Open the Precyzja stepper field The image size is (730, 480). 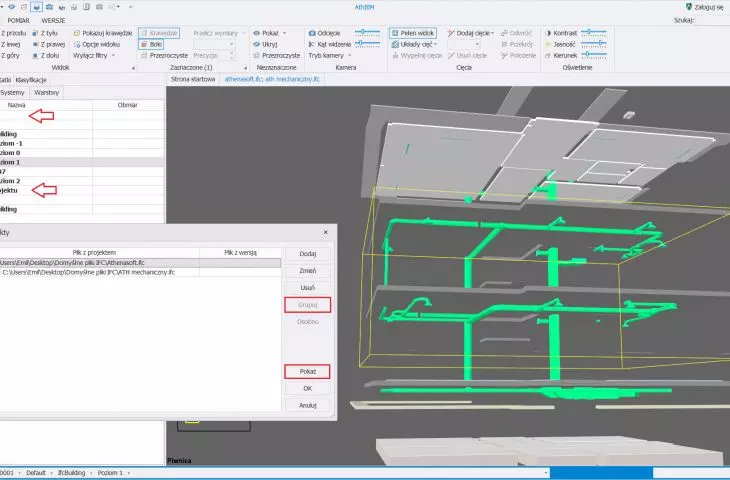pos(214,55)
